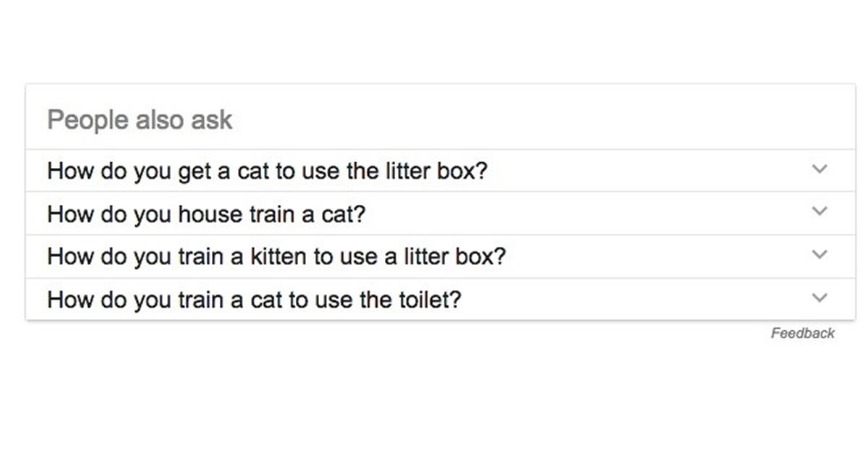This screenshot has height=456, width=868.
Task: Show answer for house training a cat
Action: [x=441, y=214]
